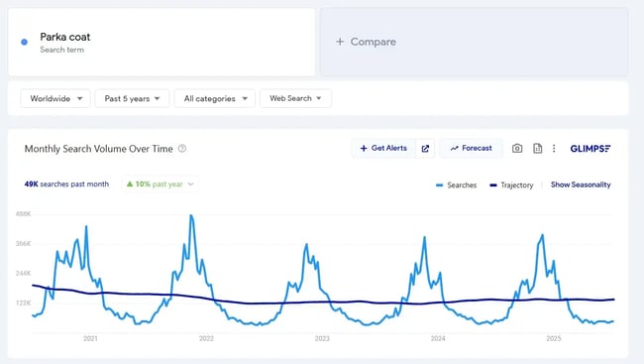The width and height of the screenshot is (644, 364).
Task: Click the late 2021 peak on the chart
Action: pyautogui.click(x=191, y=215)
